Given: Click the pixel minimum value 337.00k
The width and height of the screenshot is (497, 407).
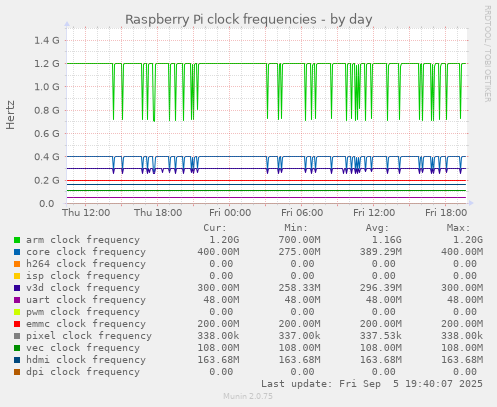Looking at the screenshot, I should pos(299,336).
